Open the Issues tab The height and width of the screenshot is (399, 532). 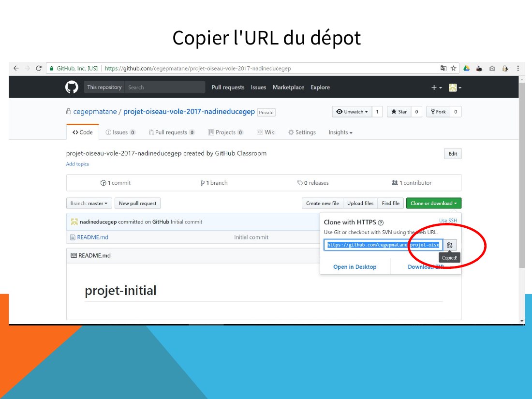120,133
